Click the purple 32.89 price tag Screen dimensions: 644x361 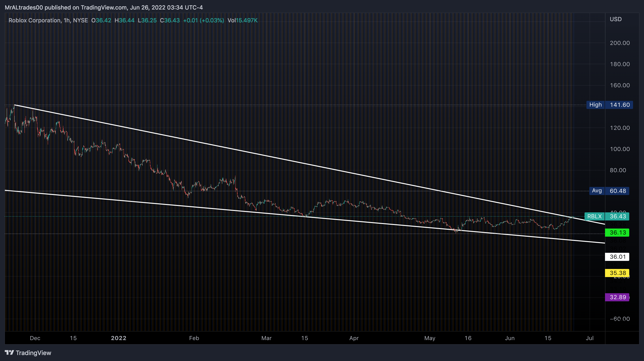pos(617,297)
